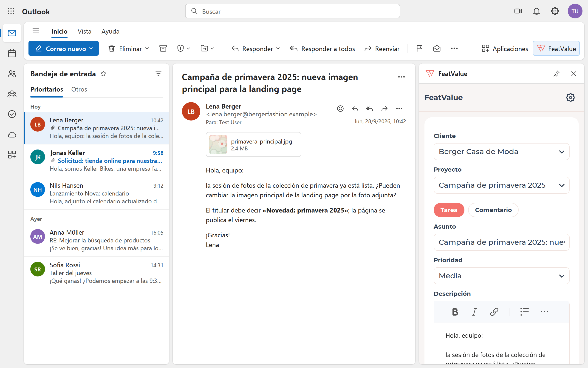588x368 pixels.
Task: Select the Comentario type pill
Action: [493, 210]
